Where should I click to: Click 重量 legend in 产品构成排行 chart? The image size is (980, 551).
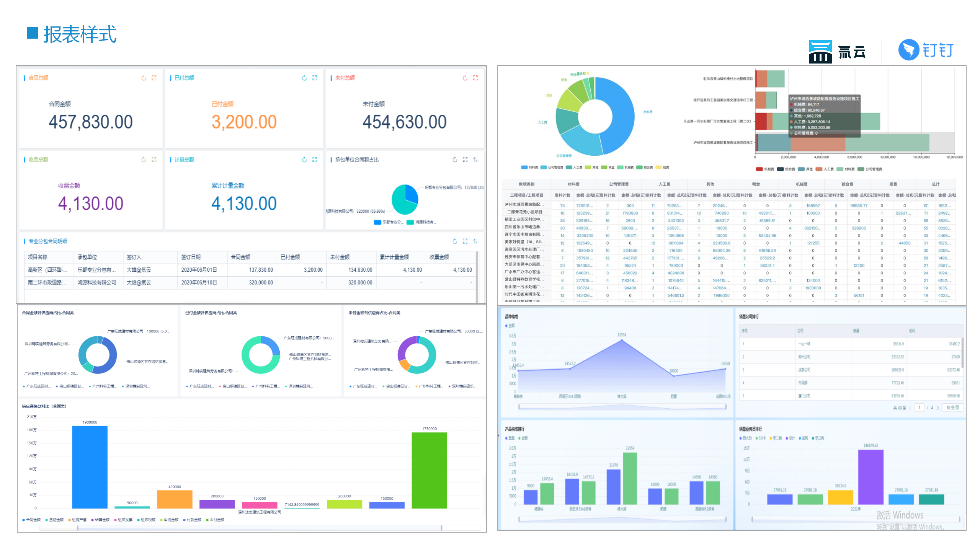point(510,438)
